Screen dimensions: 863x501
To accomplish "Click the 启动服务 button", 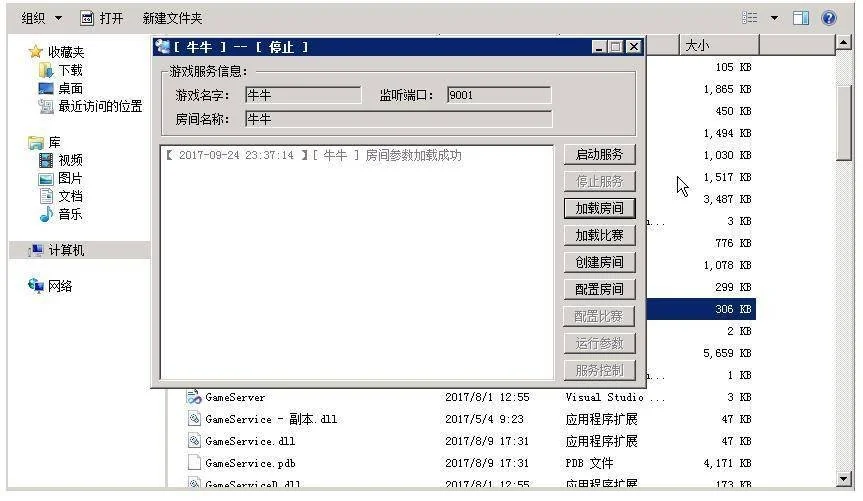I will [x=599, y=155].
